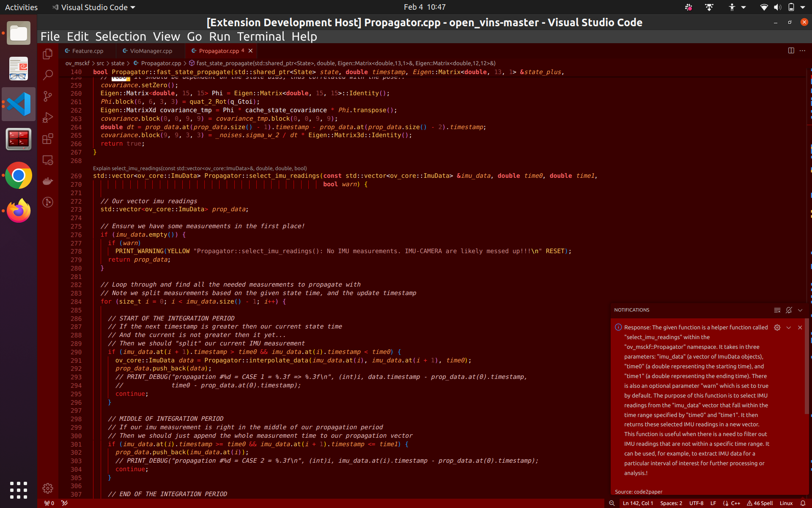Switch to the VioManager.cpp tab

tap(151, 51)
